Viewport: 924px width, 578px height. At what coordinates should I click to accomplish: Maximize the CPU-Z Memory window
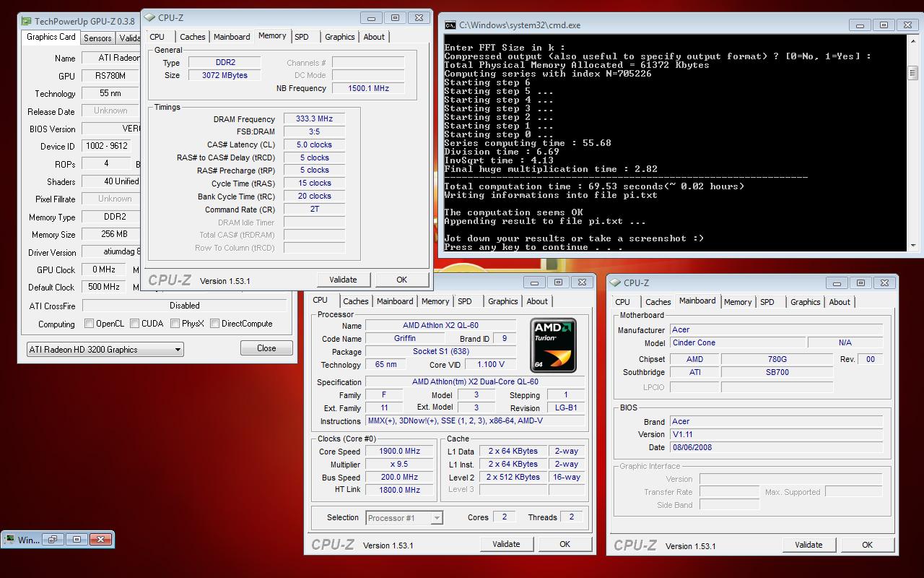395,17
